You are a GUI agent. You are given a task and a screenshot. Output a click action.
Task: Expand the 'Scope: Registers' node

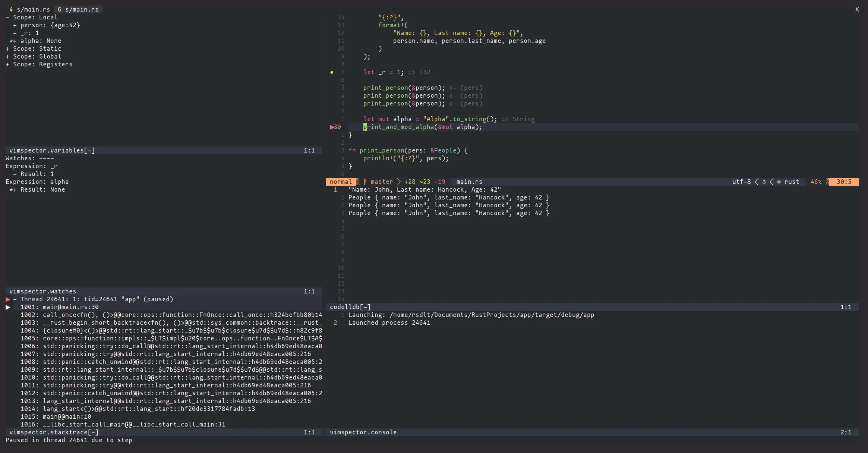[x=7, y=64]
